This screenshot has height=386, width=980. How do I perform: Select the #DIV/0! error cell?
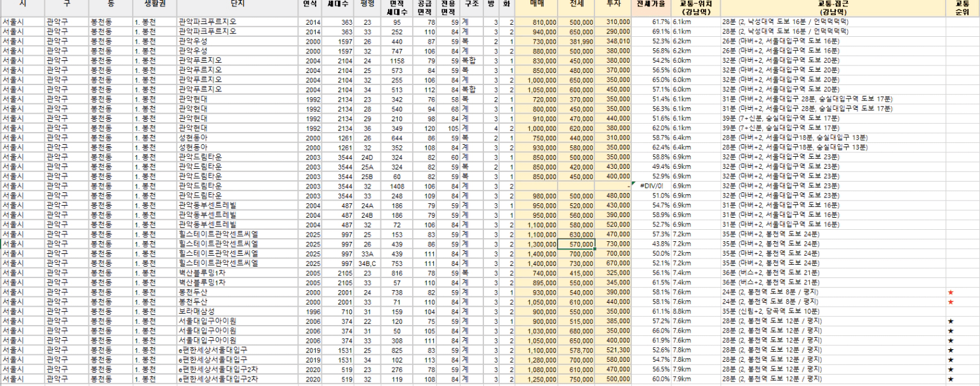(x=652, y=186)
